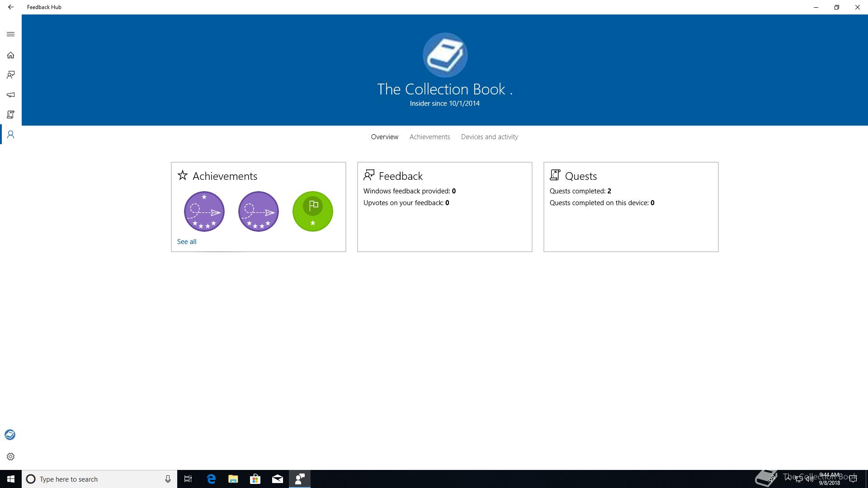868x488 pixels.
Task: Click the volume icon in system tray
Action: click(809, 479)
